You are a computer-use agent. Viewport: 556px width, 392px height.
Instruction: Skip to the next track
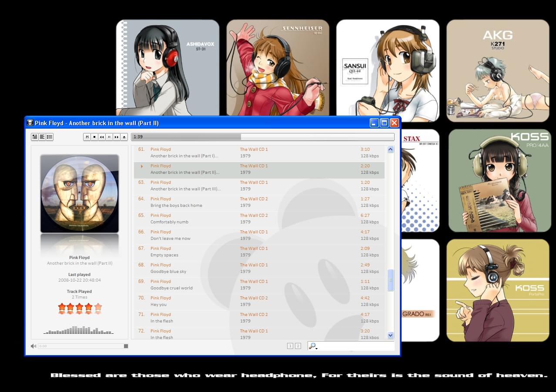(117, 137)
